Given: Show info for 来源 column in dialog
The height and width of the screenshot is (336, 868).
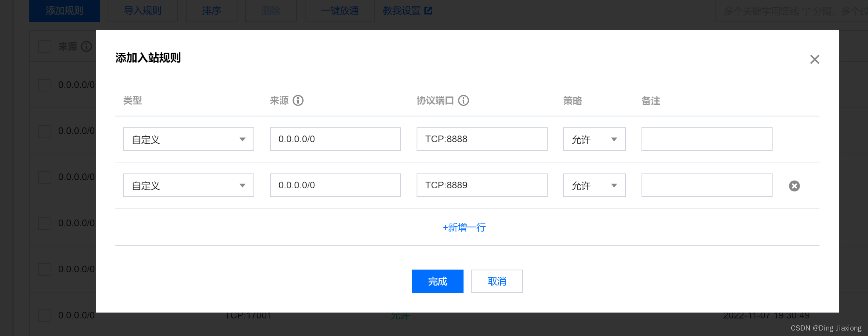Looking at the screenshot, I should point(298,100).
